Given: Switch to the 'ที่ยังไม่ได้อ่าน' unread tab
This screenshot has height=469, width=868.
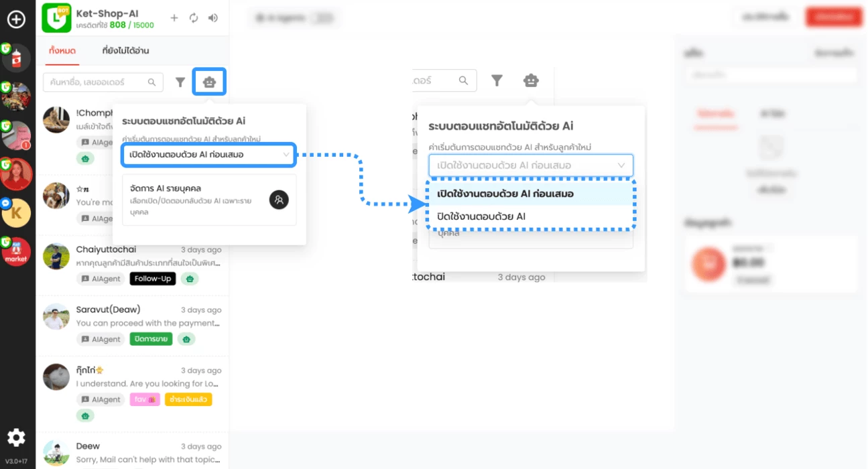Looking at the screenshot, I should tap(125, 51).
